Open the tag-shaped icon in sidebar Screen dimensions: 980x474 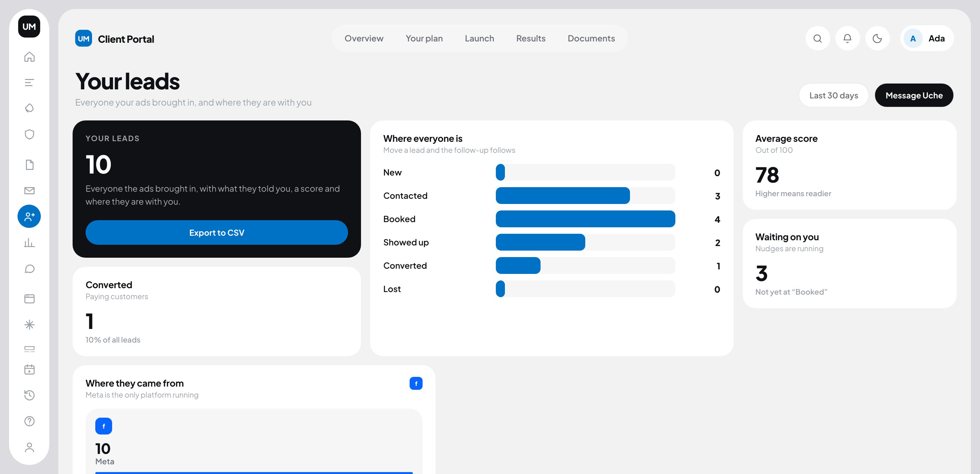(29, 108)
